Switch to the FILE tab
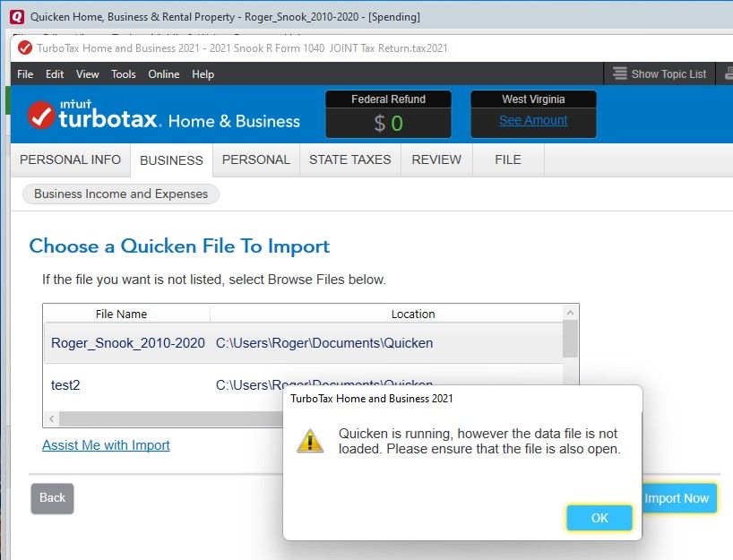 [508, 159]
